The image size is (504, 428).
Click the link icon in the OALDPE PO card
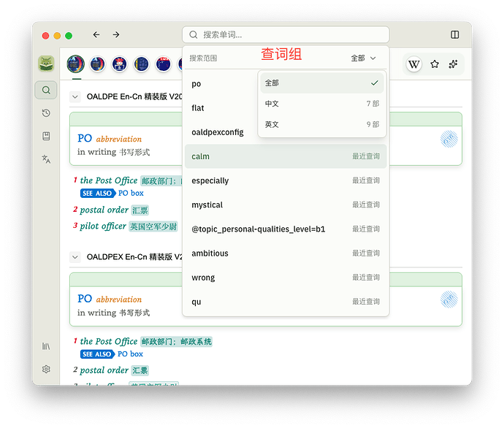[x=449, y=139]
